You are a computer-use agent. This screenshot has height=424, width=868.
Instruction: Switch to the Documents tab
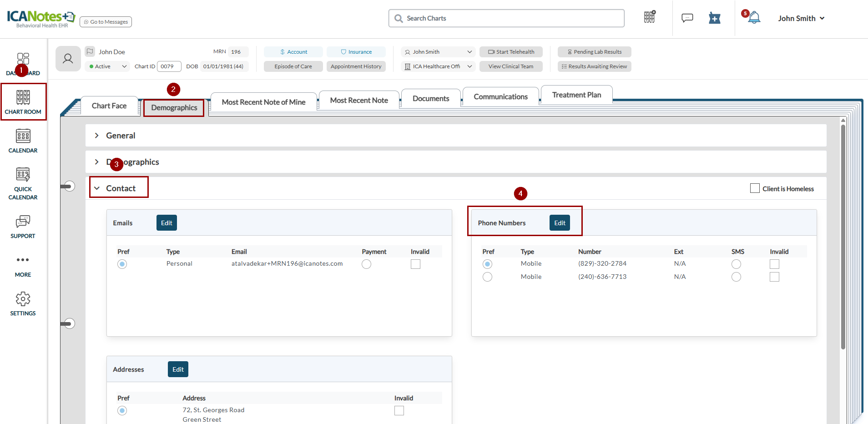click(431, 98)
